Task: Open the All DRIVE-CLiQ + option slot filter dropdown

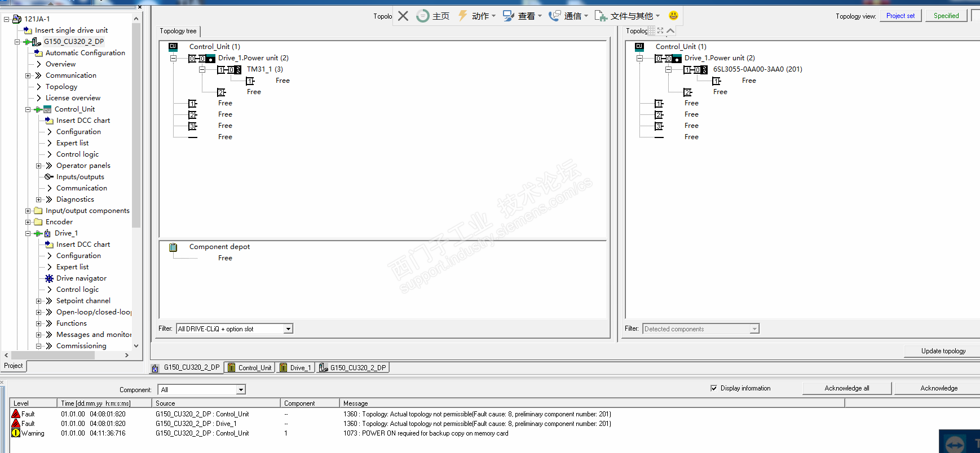Action: (288, 329)
